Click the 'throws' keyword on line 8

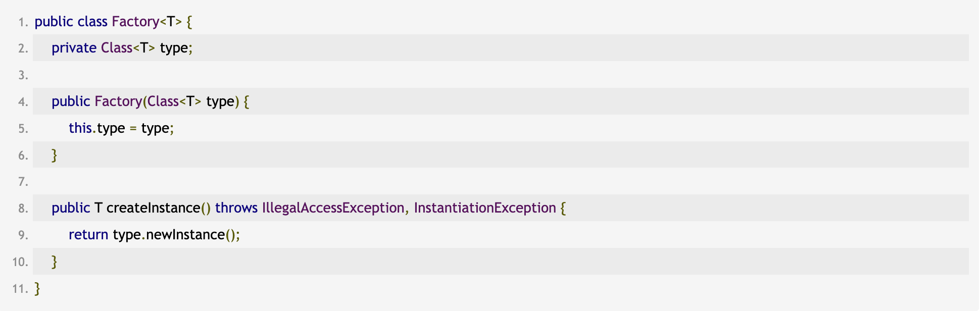coord(236,208)
